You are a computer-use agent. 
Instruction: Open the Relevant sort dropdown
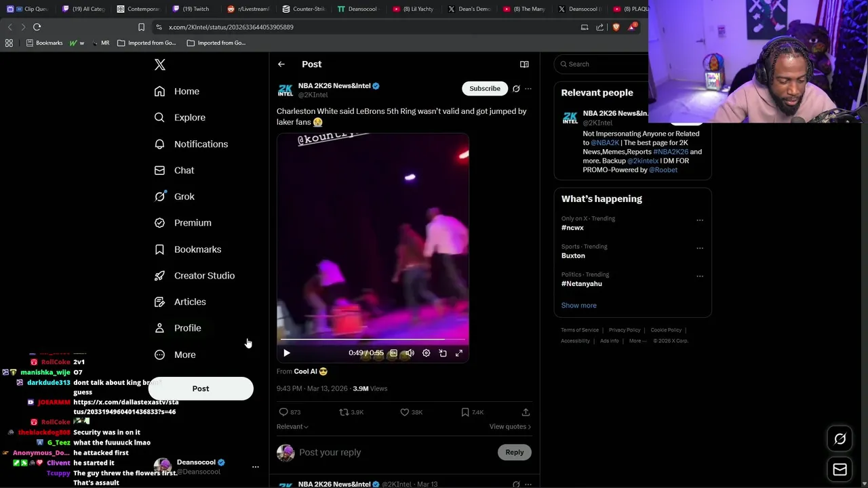tap(292, 427)
